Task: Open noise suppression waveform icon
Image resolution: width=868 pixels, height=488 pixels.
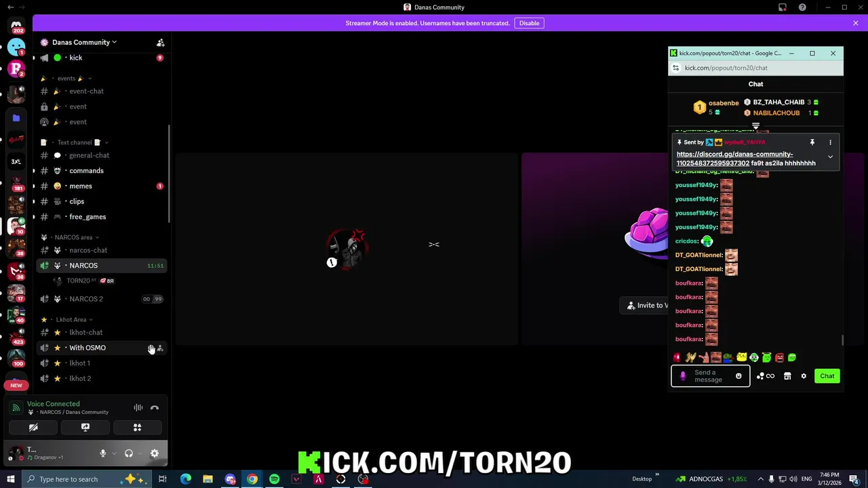Action: coord(138,408)
